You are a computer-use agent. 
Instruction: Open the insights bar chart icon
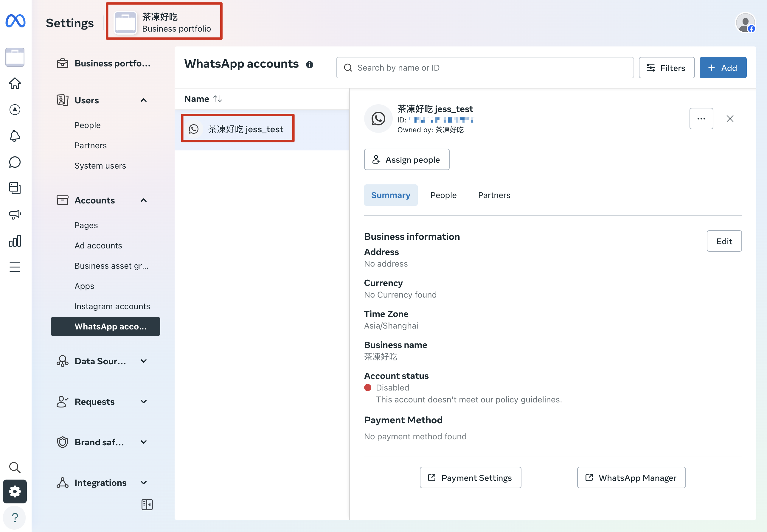15,241
